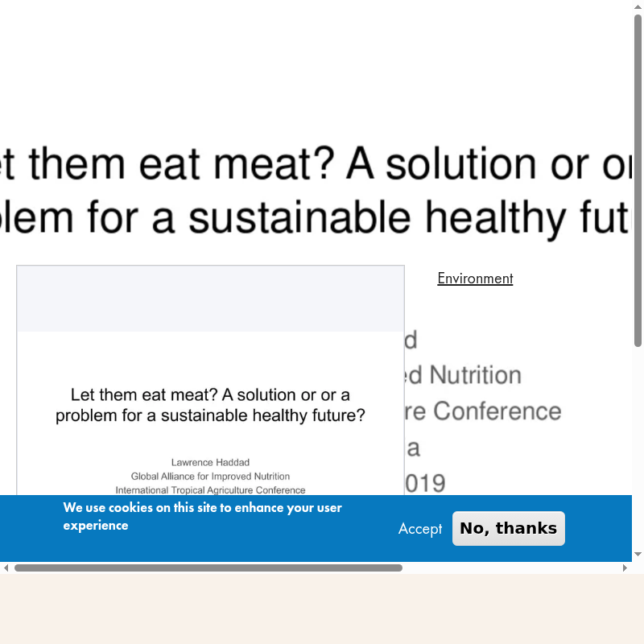The width and height of the screenshot is (644, 644).
Task: Click 'Global Alliance for Improved Nutrition' text
Action: pyautogui.click(x=210, y=477)
